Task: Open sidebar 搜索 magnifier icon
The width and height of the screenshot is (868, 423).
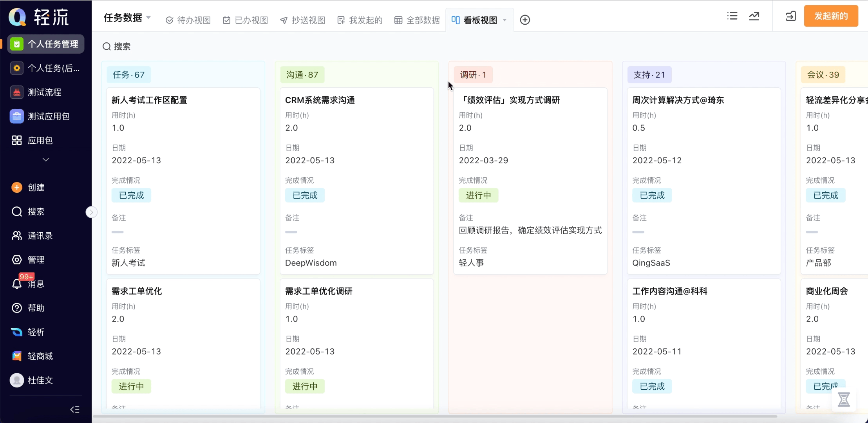Action: tap(17, 211)
